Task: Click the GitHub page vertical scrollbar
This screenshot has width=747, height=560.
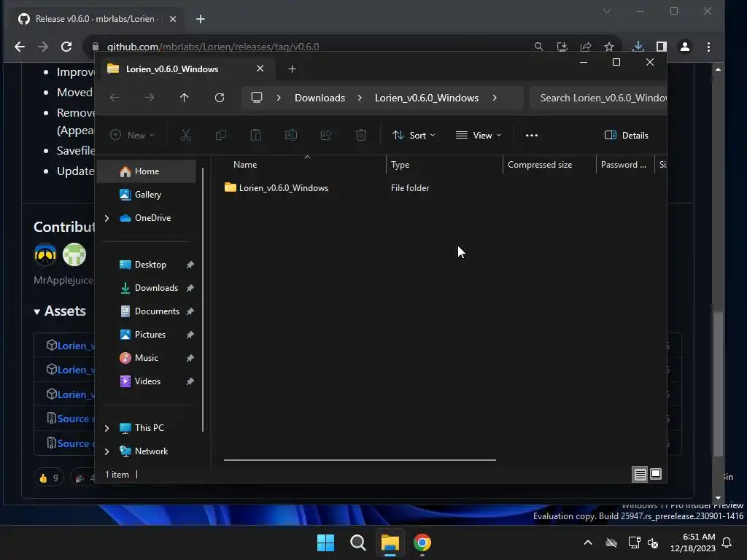Action: click(x=718, y=385)
